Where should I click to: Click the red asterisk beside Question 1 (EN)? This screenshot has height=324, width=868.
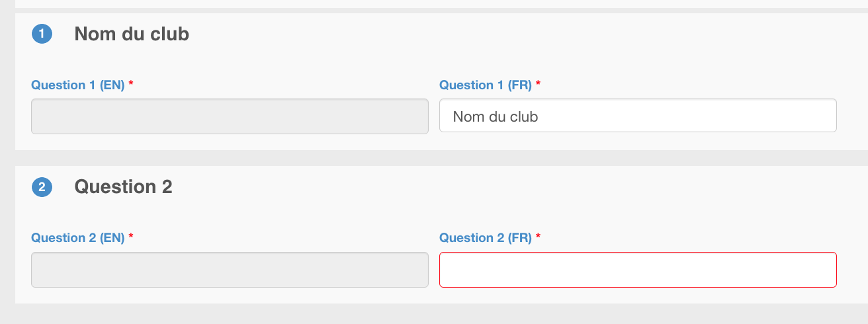pos(131,85)
